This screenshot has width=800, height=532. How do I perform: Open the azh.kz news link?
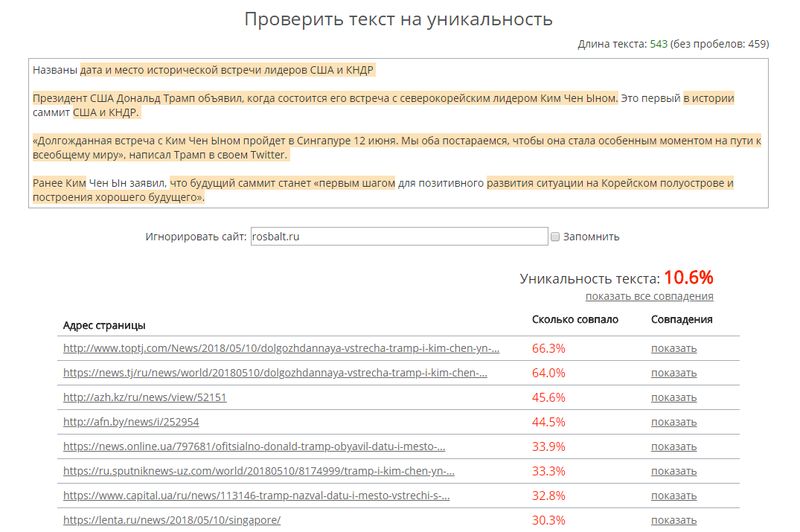coord(144,397)
